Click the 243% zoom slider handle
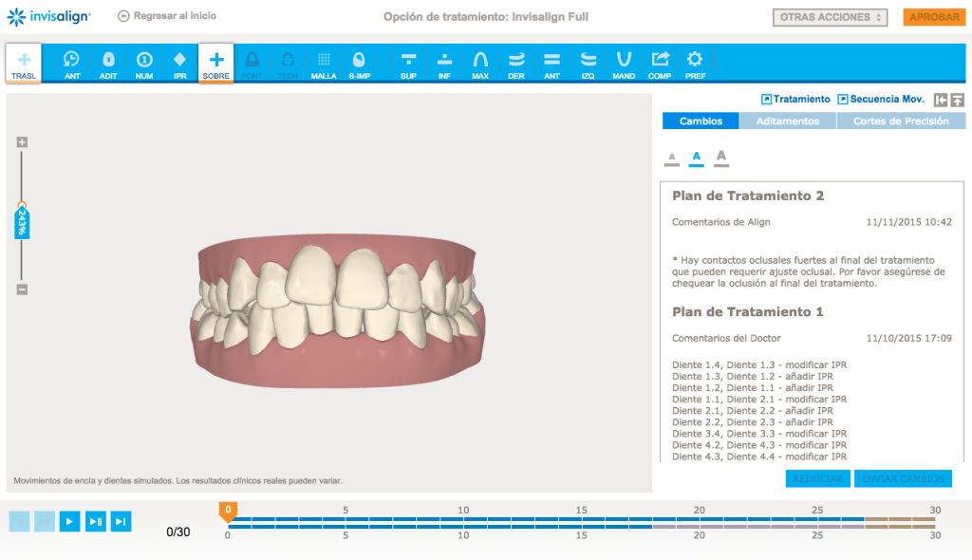 [x=22, y=221]
